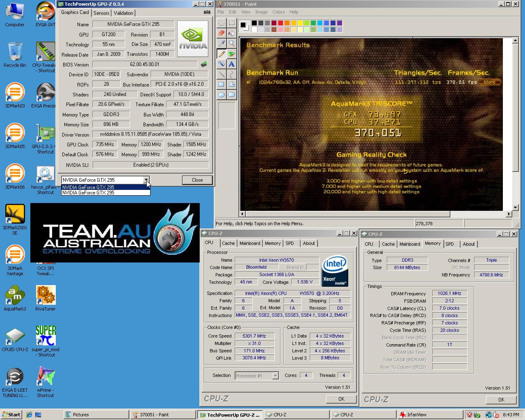Screen dimensions: 525x420
Task: Open the Image menu in Paint
Action: click(x=261, y=12)
